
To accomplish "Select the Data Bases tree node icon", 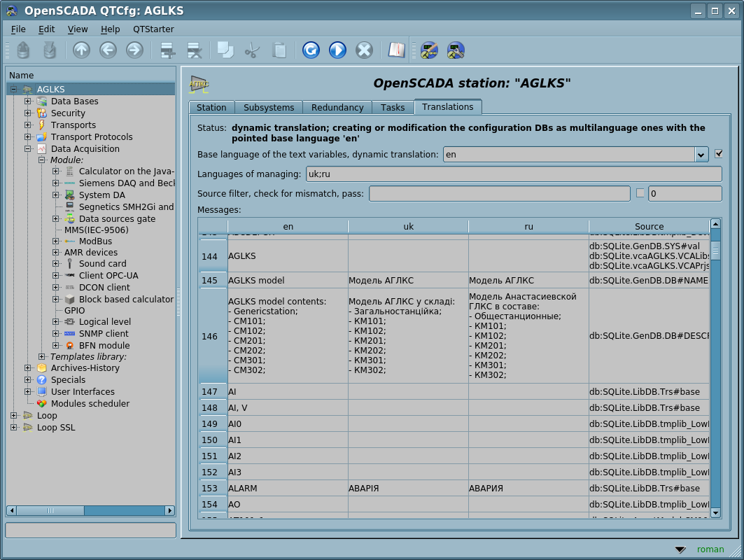I will (x=42, y=101).
